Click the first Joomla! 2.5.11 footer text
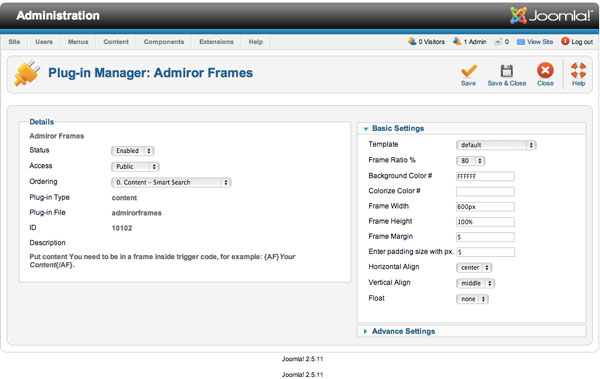 pyautogui.click(x=302, y=359)
